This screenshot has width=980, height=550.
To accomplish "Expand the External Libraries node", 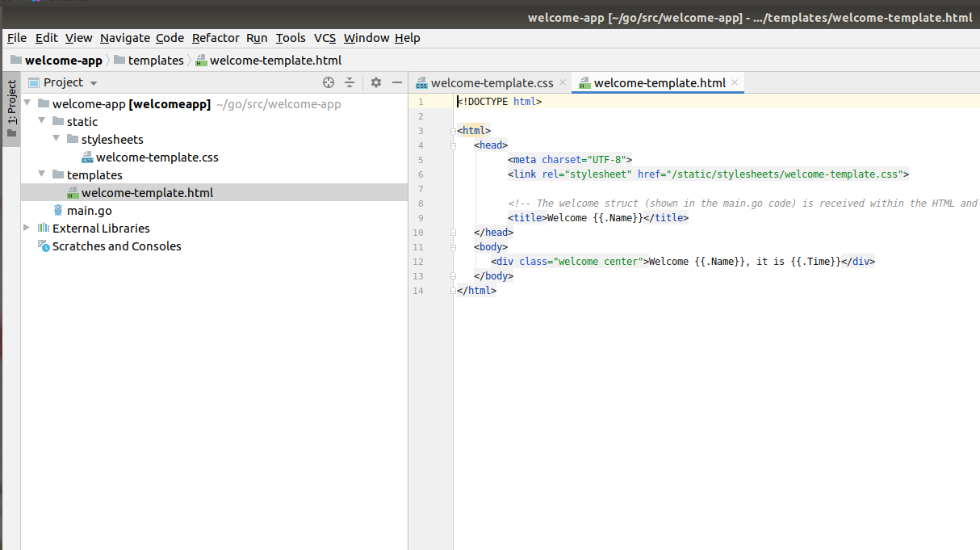I will pos(27,229).
